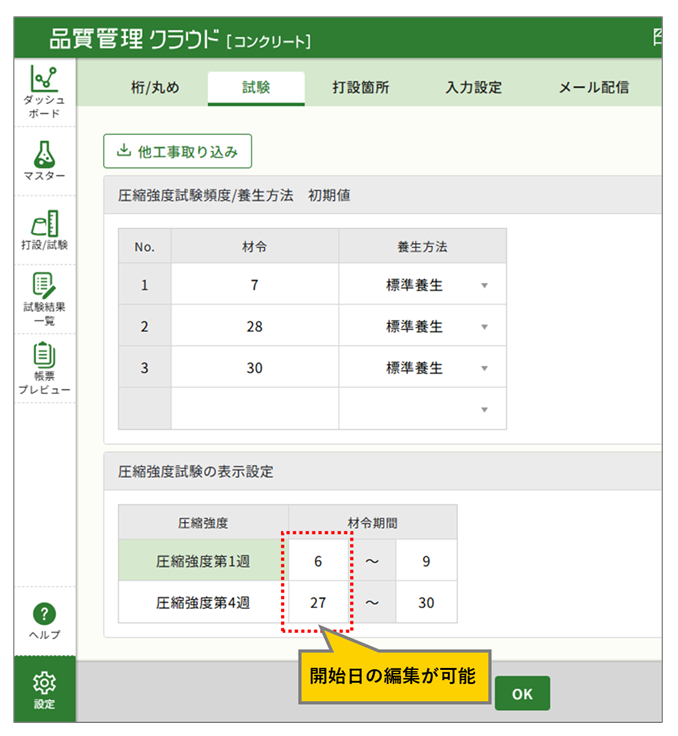Edit 圧縮強度第4週 end day field

click(426, 603)
